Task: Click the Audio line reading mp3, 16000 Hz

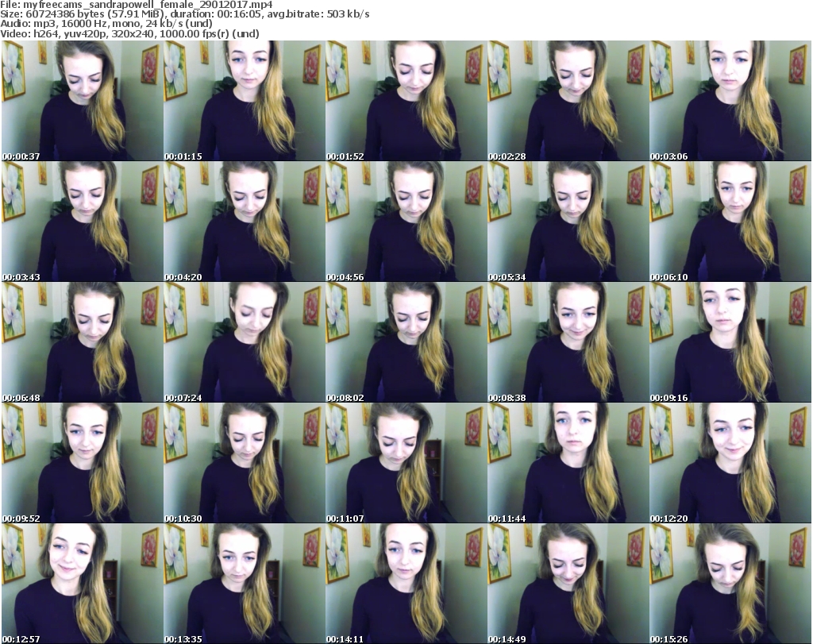Action: coord(106,24)
